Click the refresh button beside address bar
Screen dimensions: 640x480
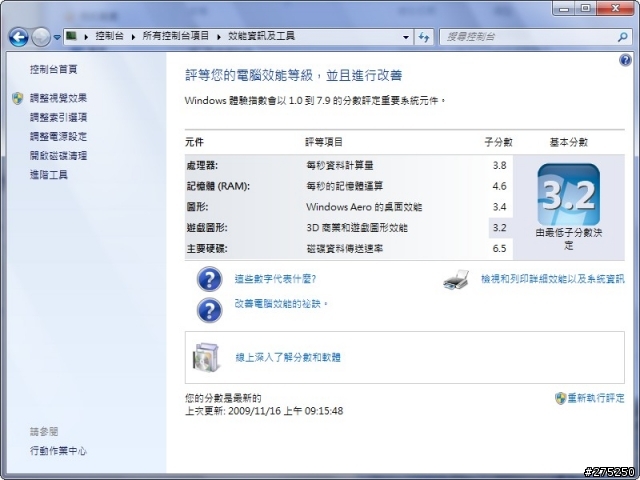(x=424, y=37)
